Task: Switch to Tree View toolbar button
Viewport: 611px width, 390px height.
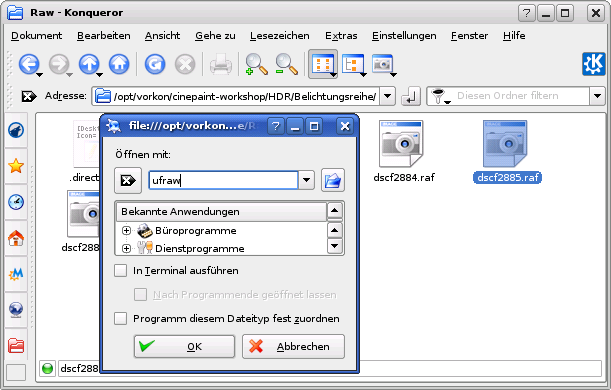Action: click(353, 64)
